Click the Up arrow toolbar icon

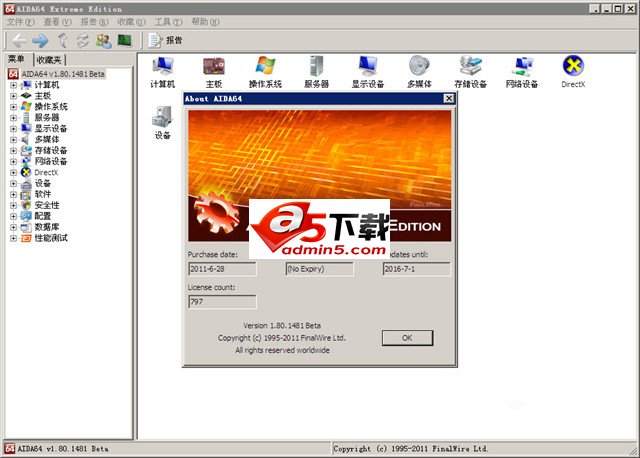tap(62, 40)
